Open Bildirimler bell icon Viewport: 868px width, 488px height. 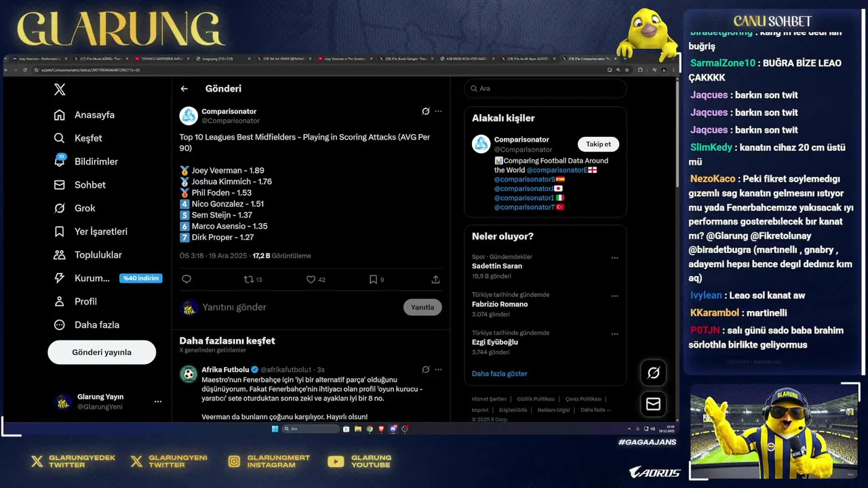click(60, 161)
